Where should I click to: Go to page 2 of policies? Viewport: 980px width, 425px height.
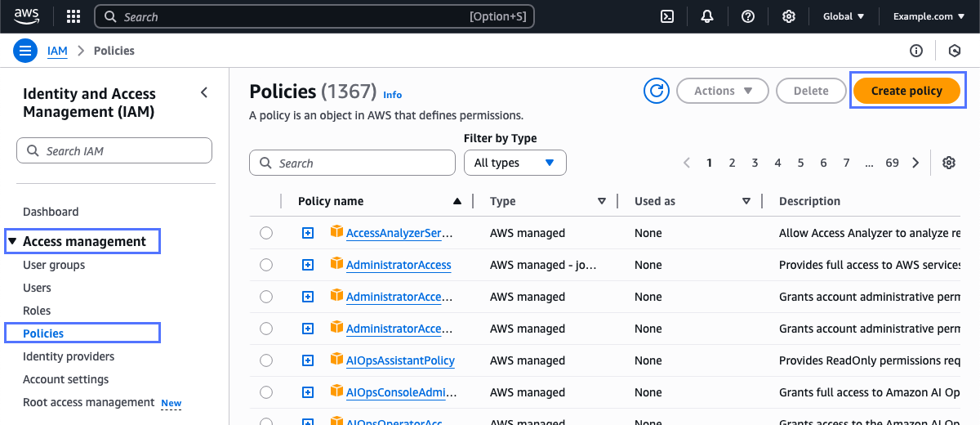tap(732, 163)
